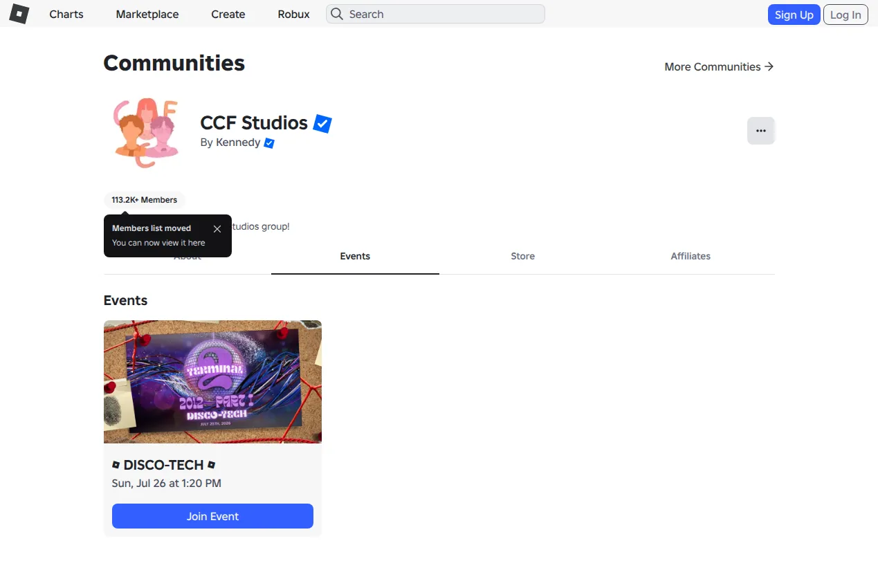This screenshot has width=878, height=588.
Task: Focus the Search input field
Action: point(435,14)
